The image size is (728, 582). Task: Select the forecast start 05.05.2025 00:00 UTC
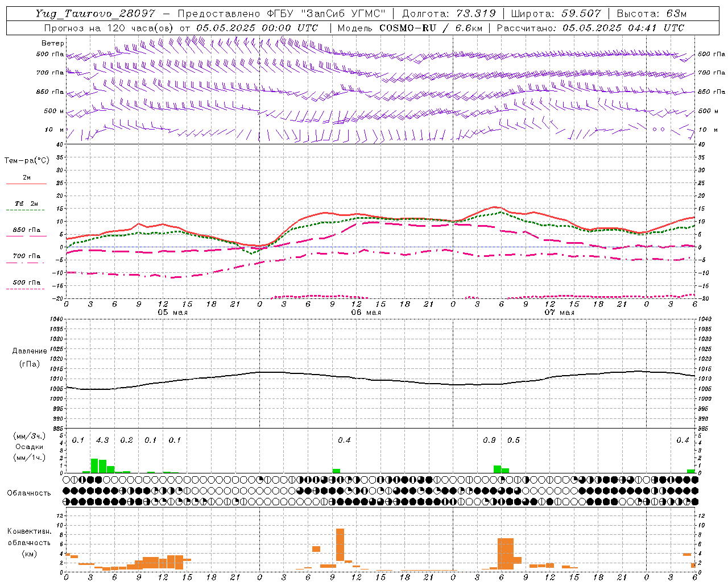click(x=257, y=28)
